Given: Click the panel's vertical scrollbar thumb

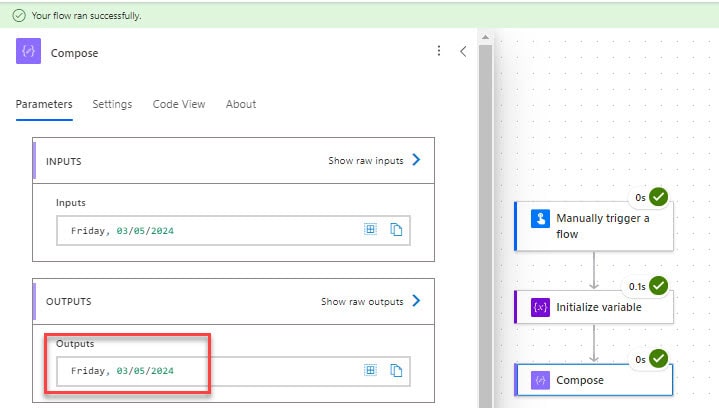Looking at the screenshot, I should 486,226.
